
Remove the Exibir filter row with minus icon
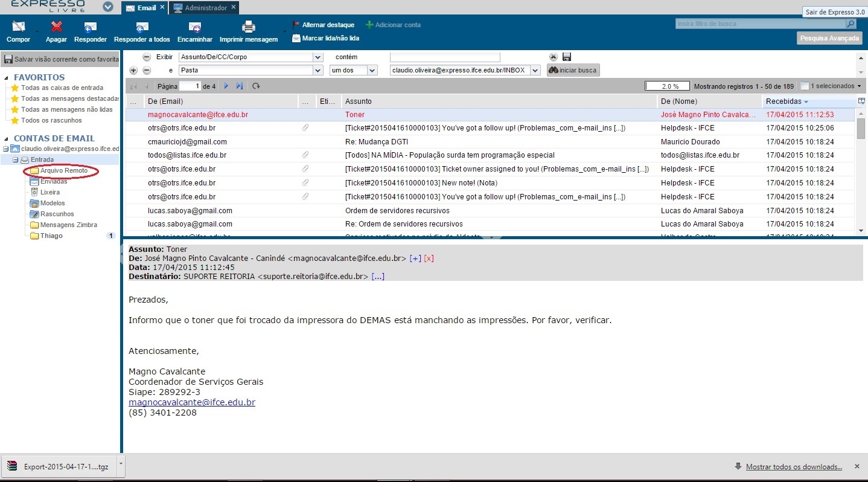coord(147,57)
